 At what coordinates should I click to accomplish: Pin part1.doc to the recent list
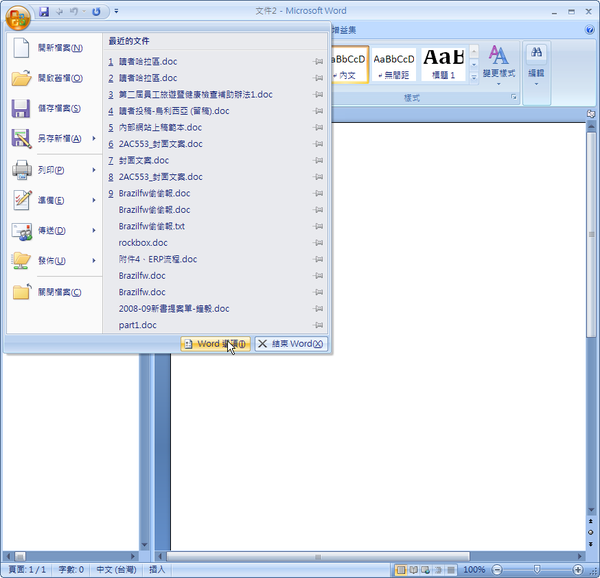318,325
